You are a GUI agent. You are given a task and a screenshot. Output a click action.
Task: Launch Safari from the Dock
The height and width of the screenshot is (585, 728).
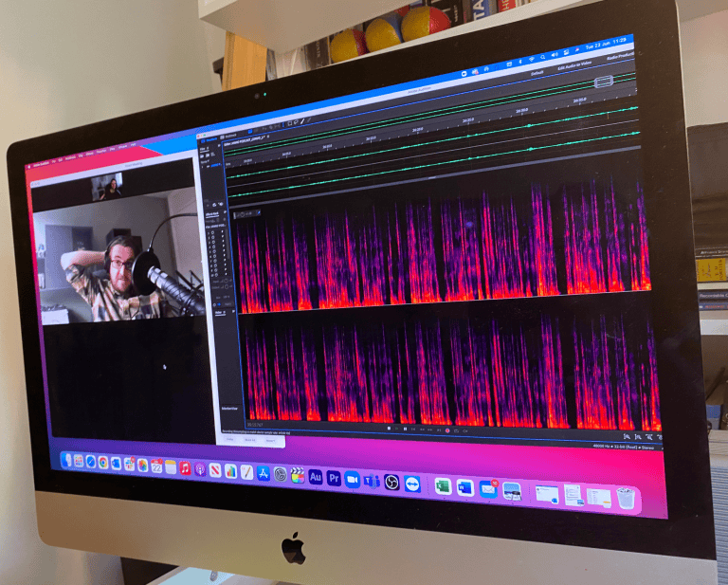(x=91, y=462)
